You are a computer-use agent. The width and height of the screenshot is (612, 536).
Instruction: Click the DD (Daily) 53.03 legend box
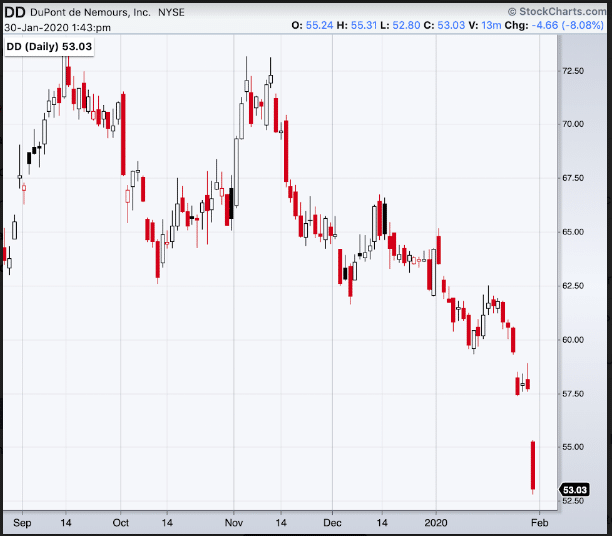tap(49, 46)
